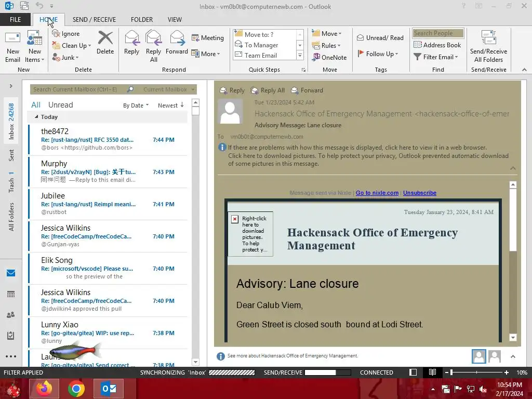
Task: Click Reply All in the ribbon
Action: (153, 47)
